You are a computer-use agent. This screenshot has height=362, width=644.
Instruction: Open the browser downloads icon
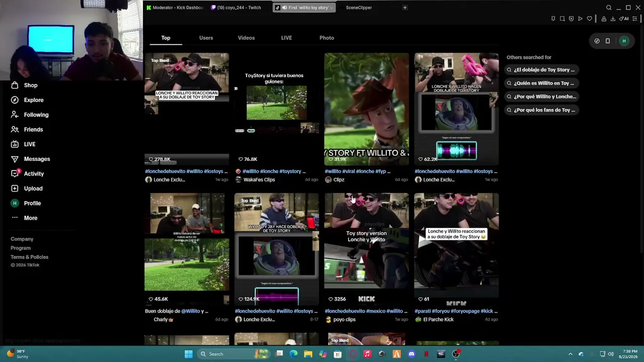(x=613, y=19)
